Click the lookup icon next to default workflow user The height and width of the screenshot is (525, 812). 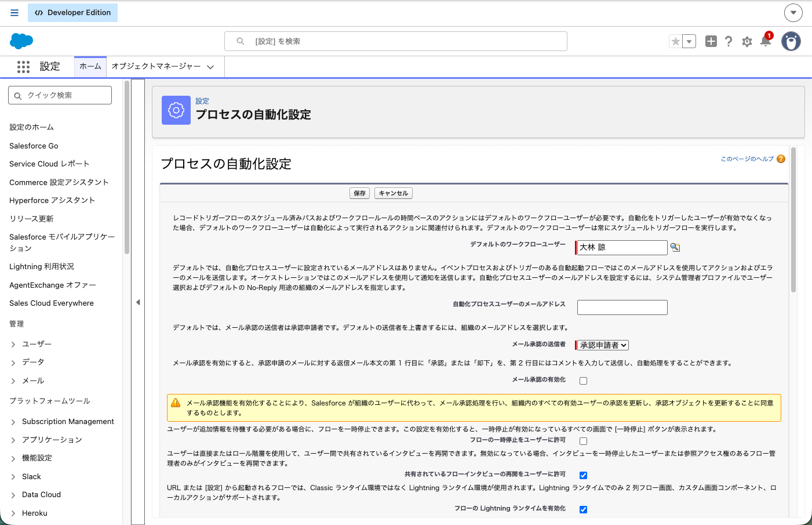pyautogui.click(x=675, y=247)
